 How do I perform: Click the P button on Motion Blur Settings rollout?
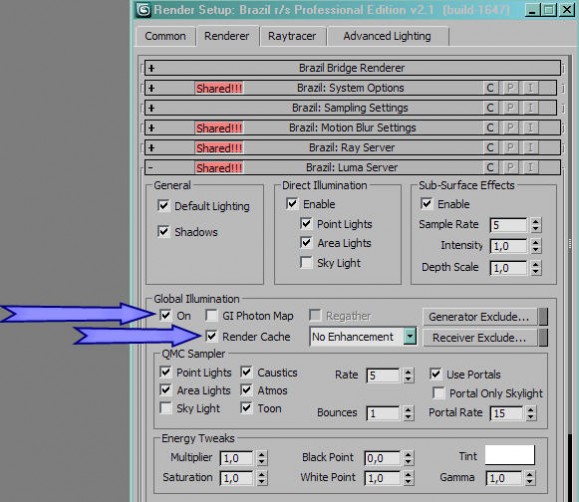click(x=510, y=128)
